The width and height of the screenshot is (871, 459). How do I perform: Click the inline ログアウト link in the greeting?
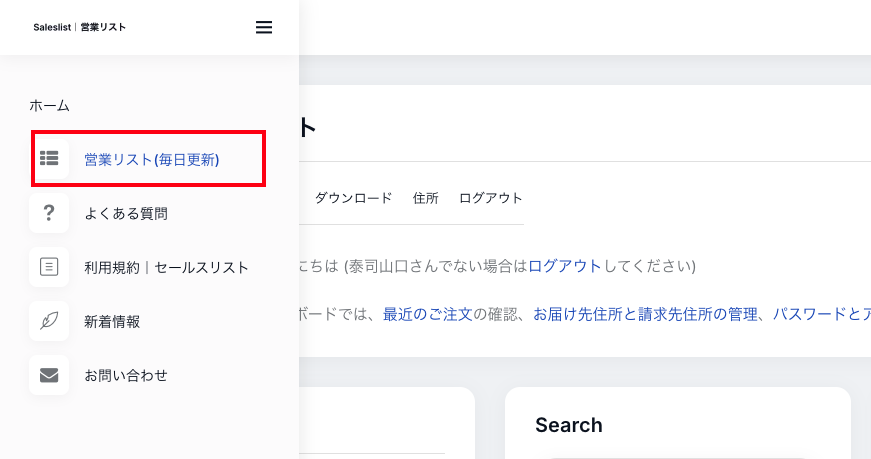coord(565,266)
